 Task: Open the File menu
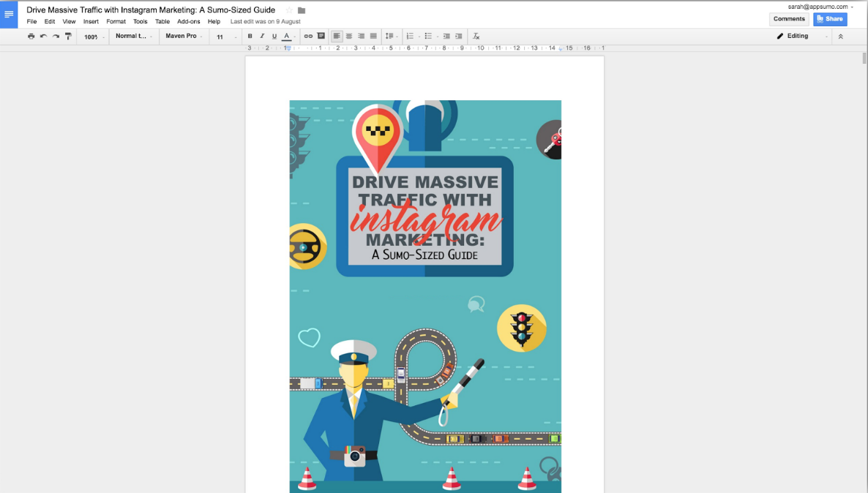pyautogui.click(x=31, y=22)
